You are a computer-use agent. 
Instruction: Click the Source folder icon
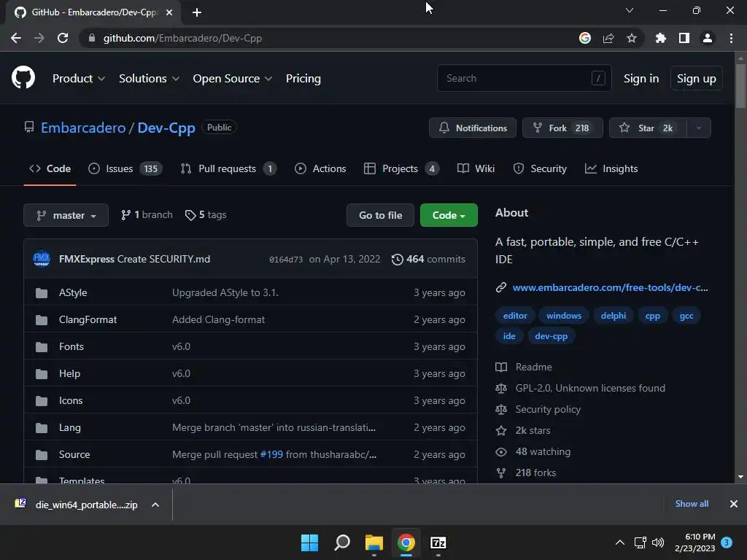[42, 455]
